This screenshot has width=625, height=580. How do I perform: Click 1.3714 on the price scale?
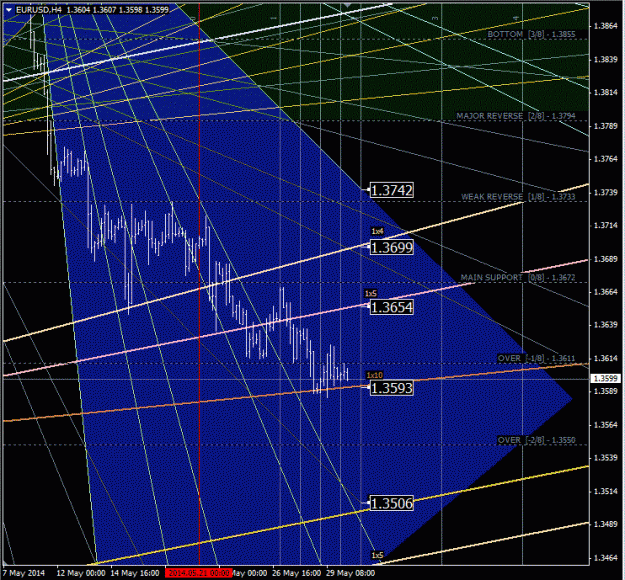(x=605, y=226)
